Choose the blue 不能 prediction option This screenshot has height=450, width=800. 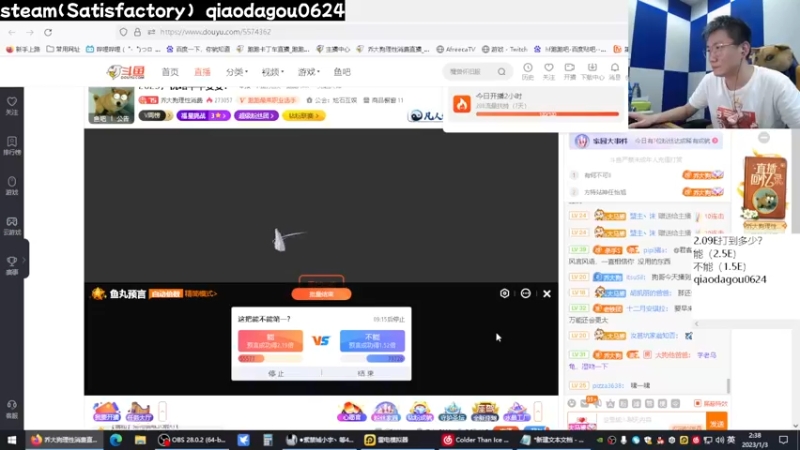point(372,341)
